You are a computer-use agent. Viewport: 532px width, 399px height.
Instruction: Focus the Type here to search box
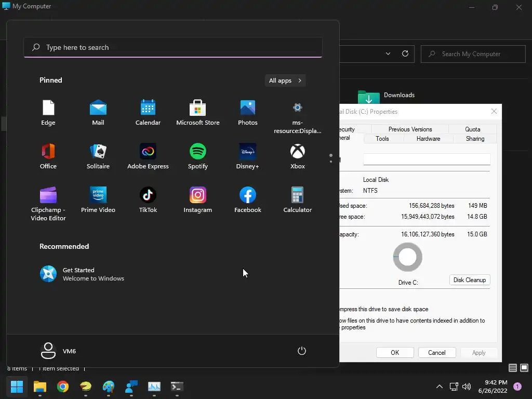coord(173,47)
